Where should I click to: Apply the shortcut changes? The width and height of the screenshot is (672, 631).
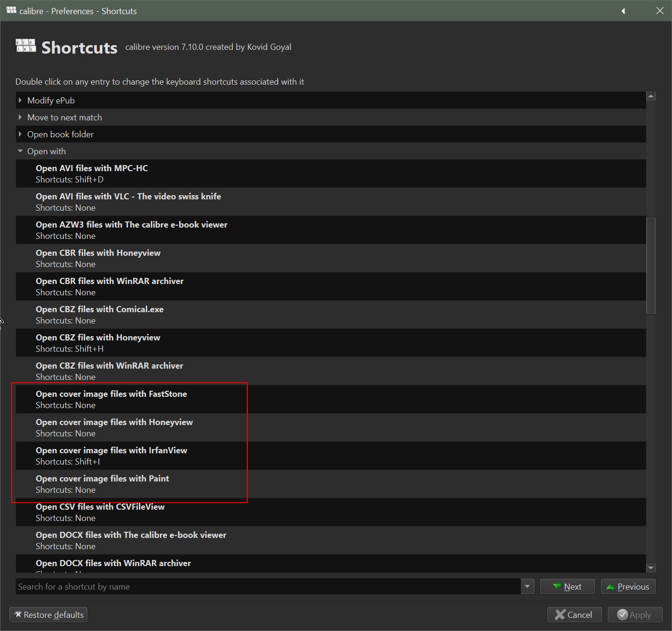tap(635, 615)
